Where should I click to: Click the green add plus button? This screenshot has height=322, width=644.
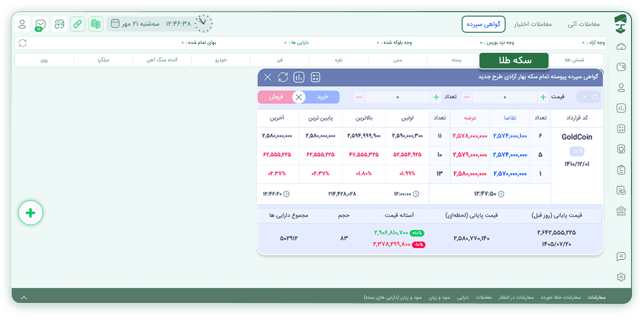[31, 213]
